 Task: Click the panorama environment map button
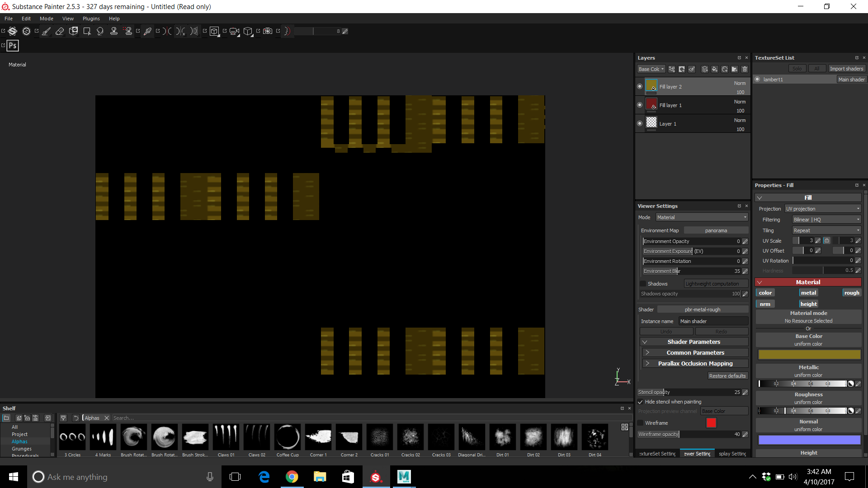click(716, 230)
